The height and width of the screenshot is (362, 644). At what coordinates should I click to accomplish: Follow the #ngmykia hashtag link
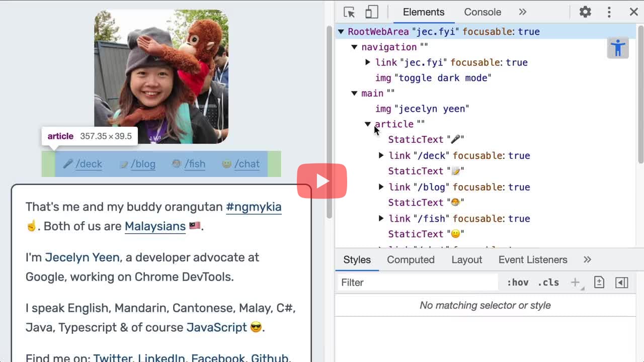pyautogui.click(x=254, y=207)
